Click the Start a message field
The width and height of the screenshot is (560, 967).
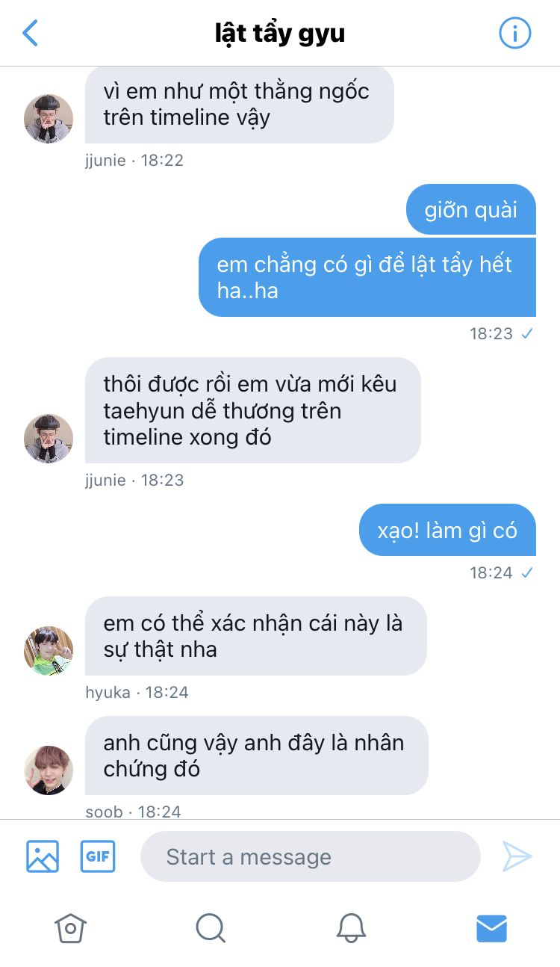pos(311,856)
